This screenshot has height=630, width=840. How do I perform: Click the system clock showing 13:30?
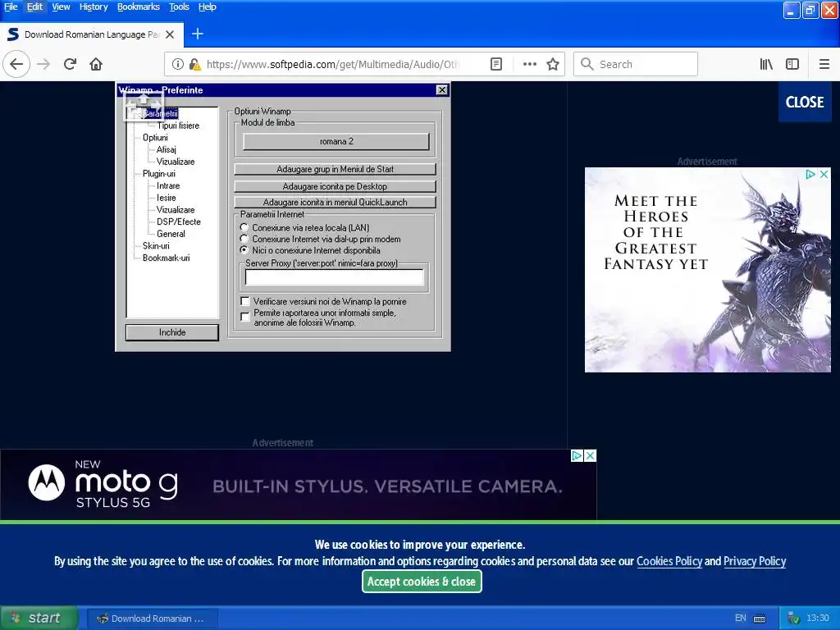[818, 619]
